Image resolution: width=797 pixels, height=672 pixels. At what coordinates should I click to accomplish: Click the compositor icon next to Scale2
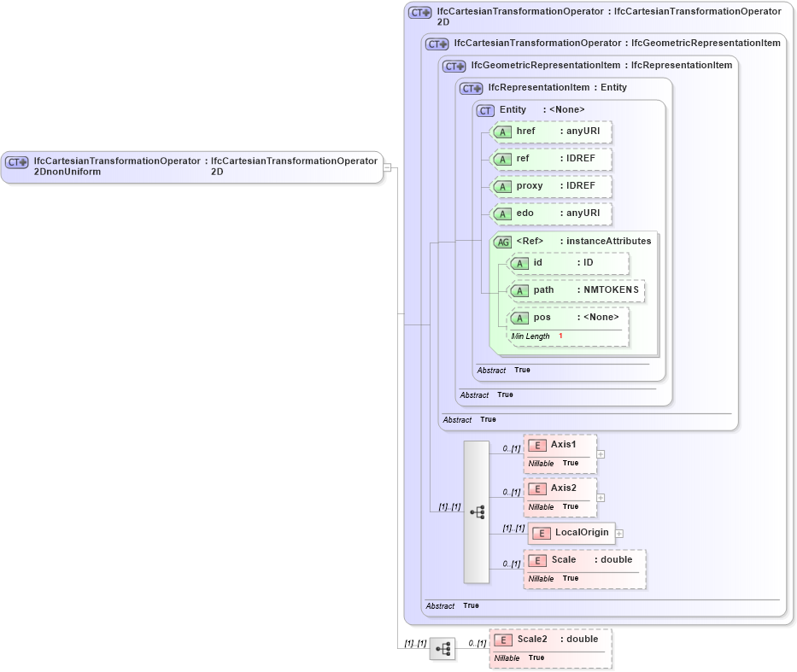[x=443, y=649]
